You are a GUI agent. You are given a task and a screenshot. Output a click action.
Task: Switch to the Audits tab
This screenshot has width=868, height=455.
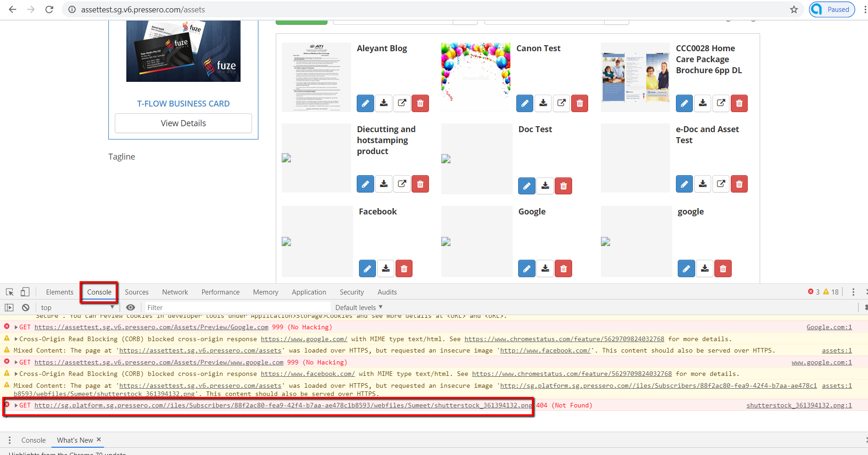pyautogui.click(x=387, y=292)
